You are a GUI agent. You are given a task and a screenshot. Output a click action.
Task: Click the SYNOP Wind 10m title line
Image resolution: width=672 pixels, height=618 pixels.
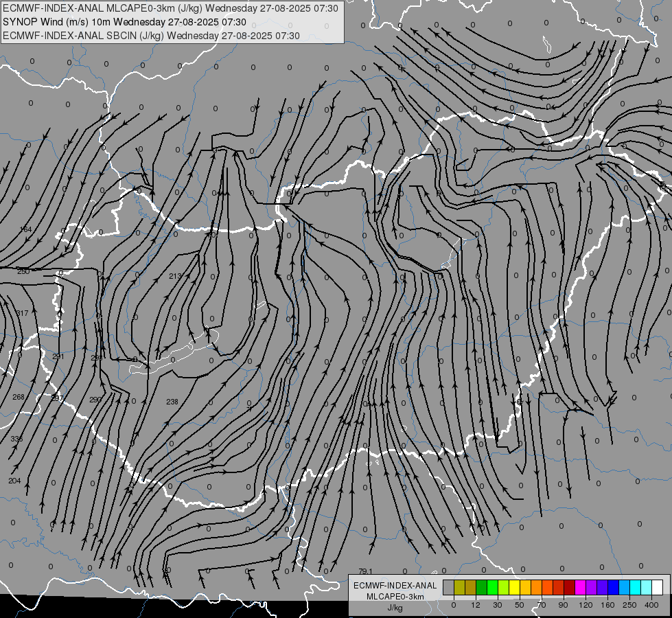pos(124,22)
